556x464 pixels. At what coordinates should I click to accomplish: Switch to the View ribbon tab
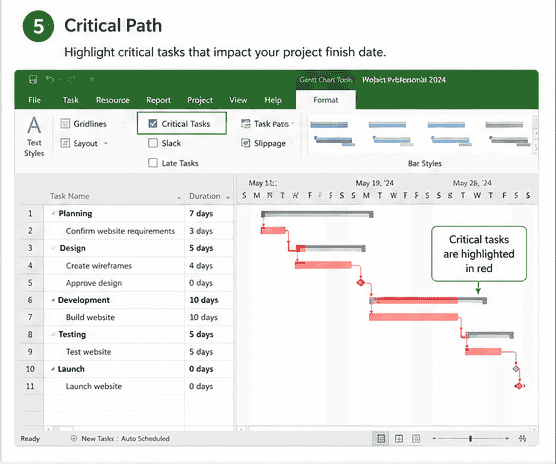click(x=238, y=100)
